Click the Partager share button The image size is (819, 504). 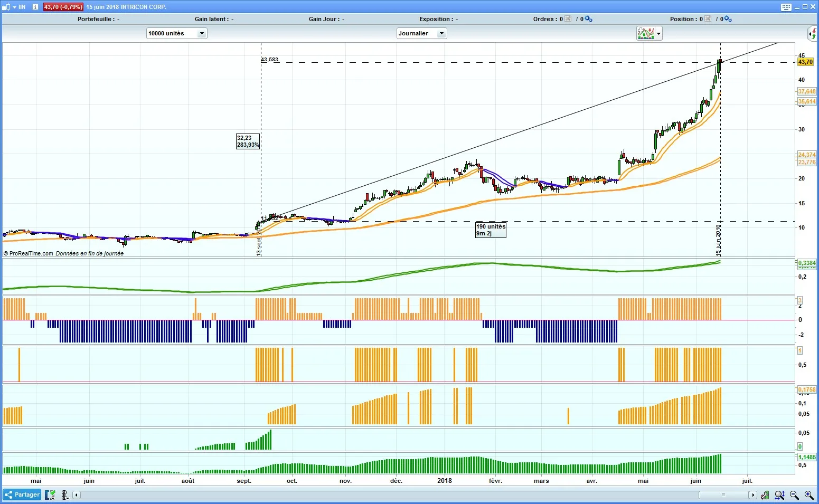click(22, 495)
